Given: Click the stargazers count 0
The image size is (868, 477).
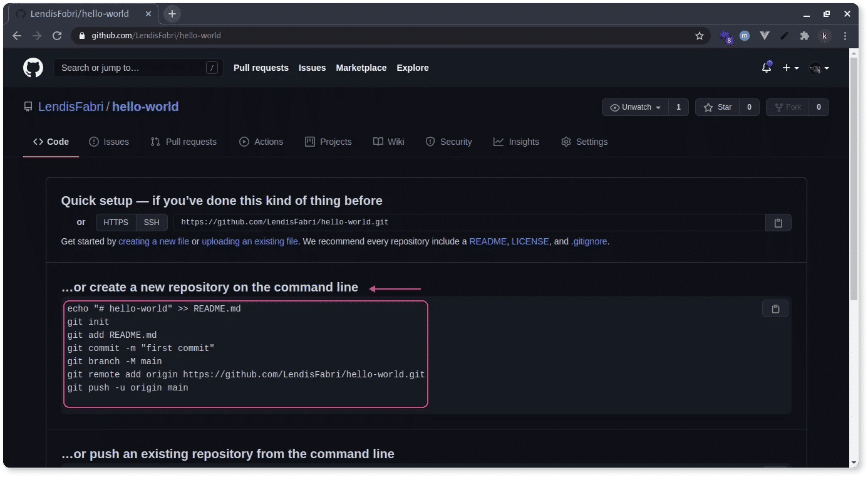Looking at the screenshot, I should 750,107.
